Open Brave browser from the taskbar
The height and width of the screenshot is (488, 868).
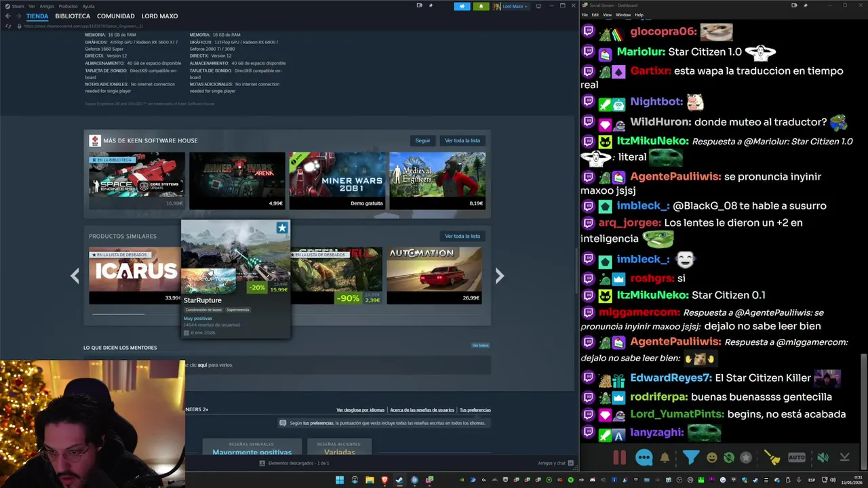(384, 480)
